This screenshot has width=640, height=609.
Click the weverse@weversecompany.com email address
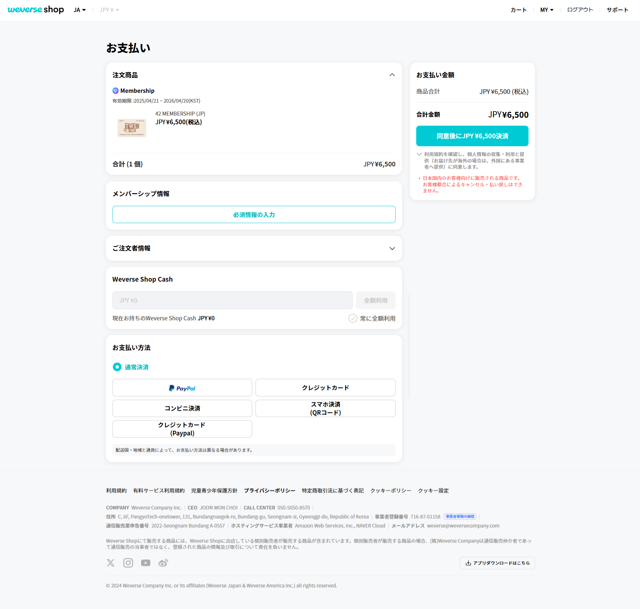point(463,526)
